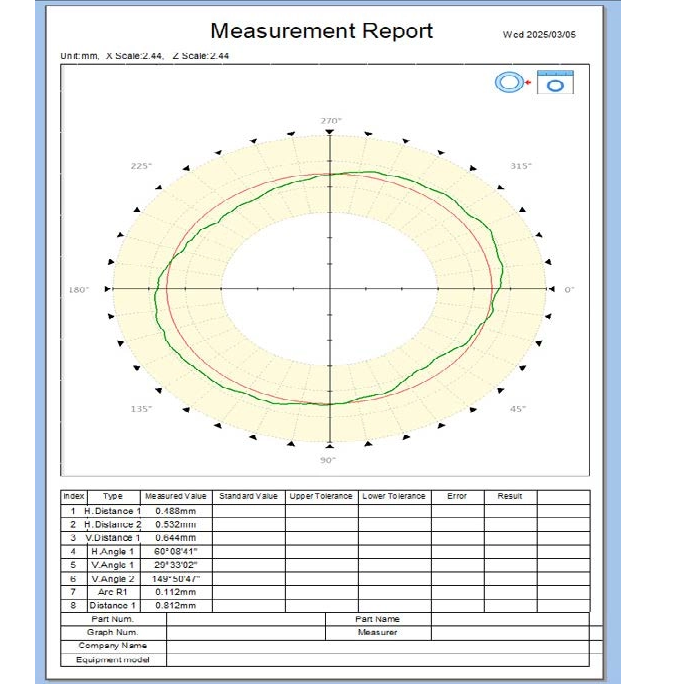This screenshot has width=686, height=686.
Task: Click the 180° label beside the chart
Action: [79, 289]
